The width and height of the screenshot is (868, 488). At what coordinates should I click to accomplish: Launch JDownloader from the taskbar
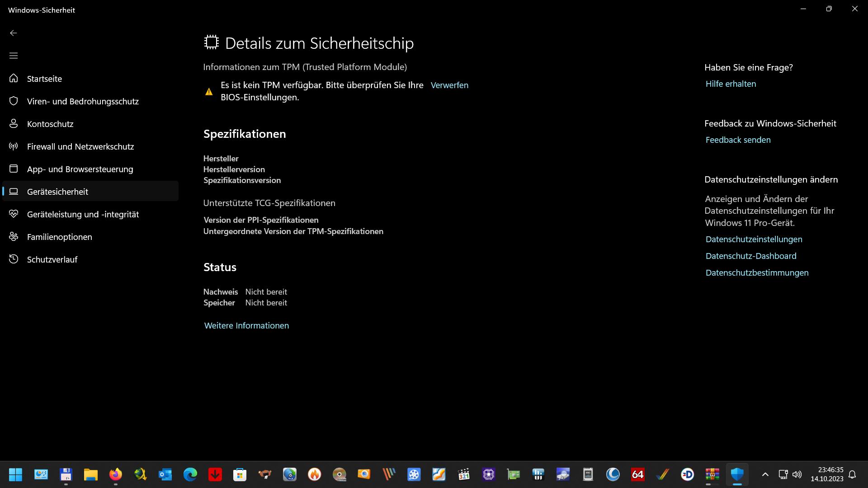(x=215, y=475)
